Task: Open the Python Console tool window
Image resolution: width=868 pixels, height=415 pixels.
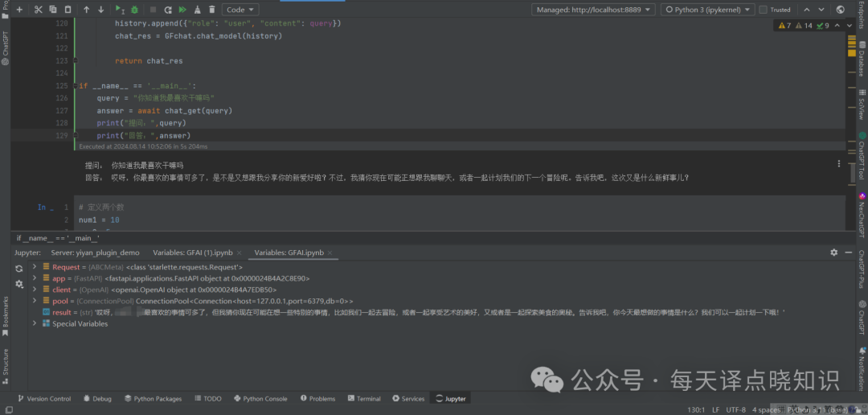Action: click(x=260, y=398)
